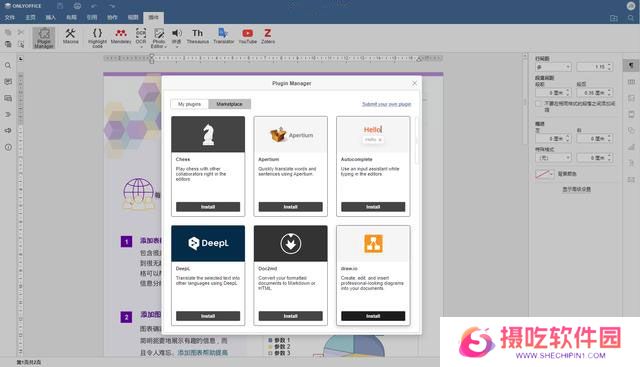Open the Mendeley plugin
Screen dimensions: 640x367
click(x=121, y=36)
